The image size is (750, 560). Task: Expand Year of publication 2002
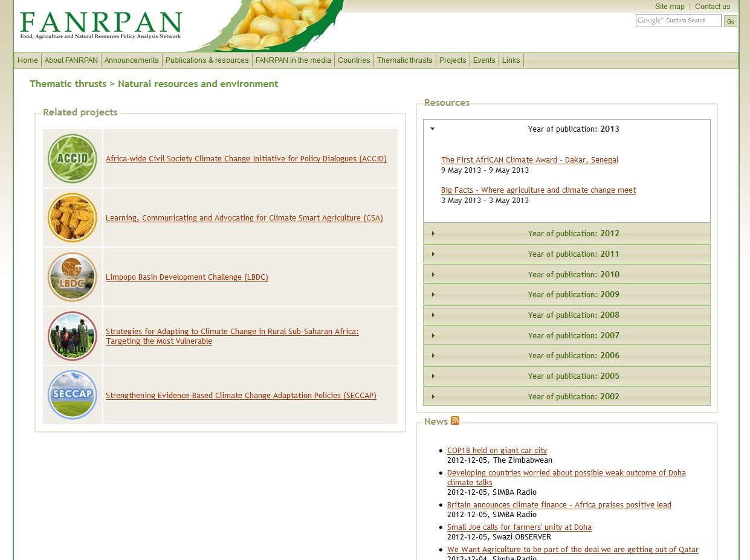567,397
